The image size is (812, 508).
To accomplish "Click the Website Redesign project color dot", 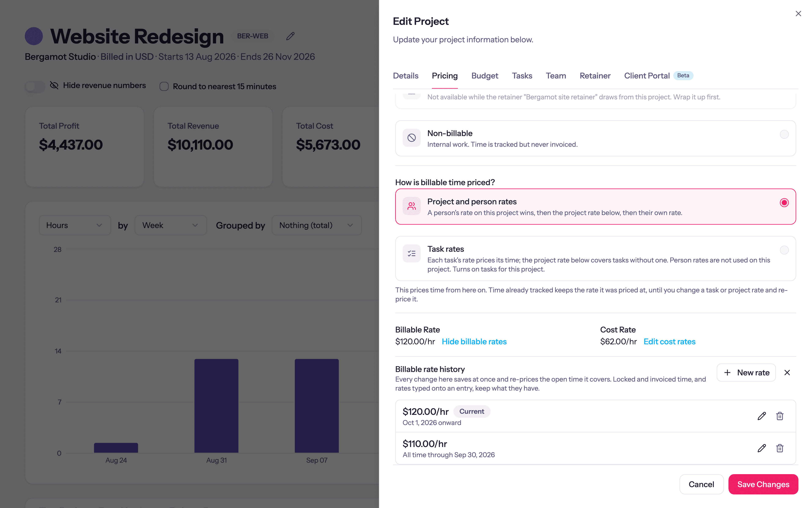I will (x=34, y=36).
